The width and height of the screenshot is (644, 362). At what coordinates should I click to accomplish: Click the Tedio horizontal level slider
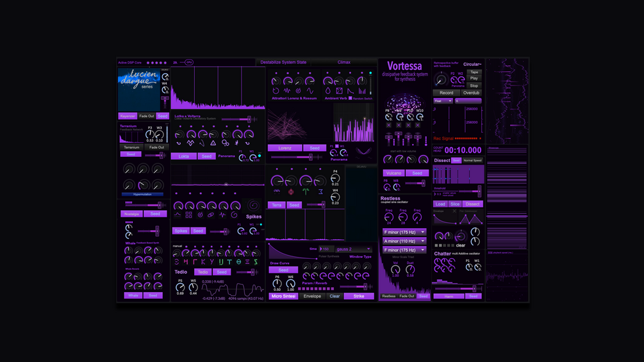coord(247,272)
